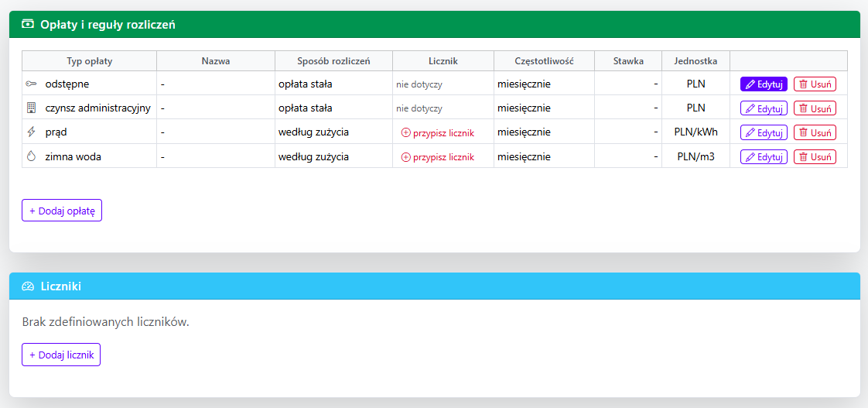This screenshot has width=868, height=408.
Task: Click the PLN/kWh unit cell
Action: (x=695, y=133)
